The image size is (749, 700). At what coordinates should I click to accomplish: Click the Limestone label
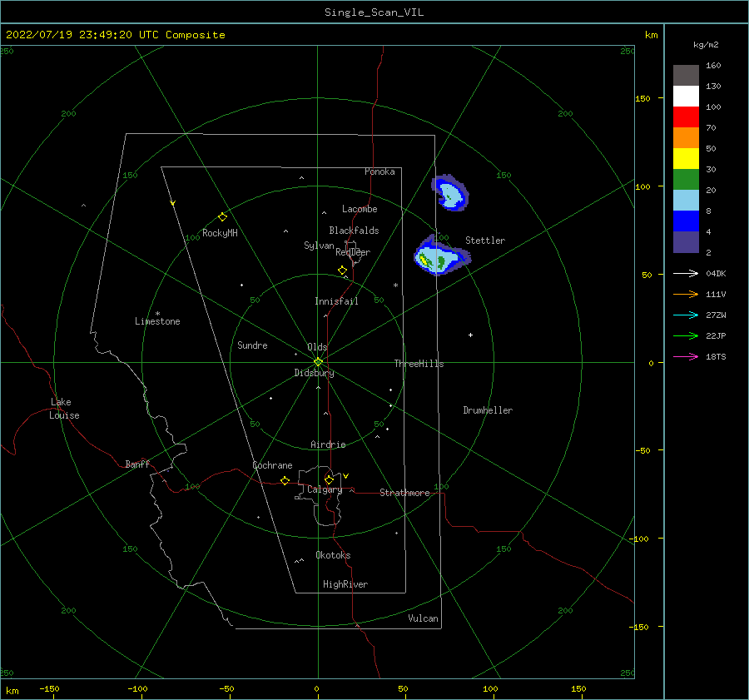(157, 321)
